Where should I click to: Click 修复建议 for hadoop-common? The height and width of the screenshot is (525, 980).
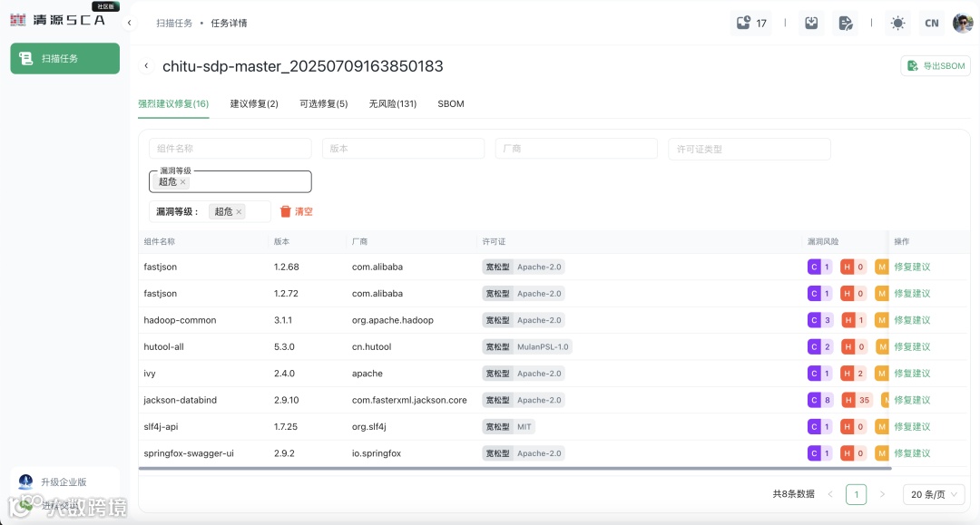912,320
